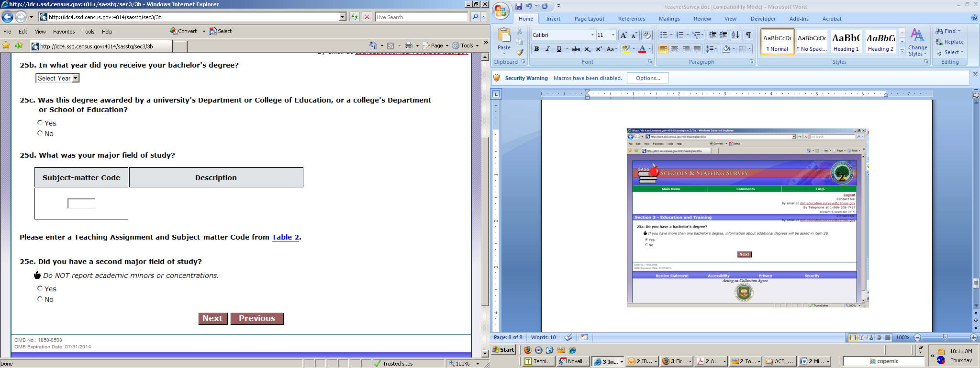The width and height of the screenshot is (980, 368).
Task: Click the Save icon in Word's Quick Access Toolbar
Action: (518, 6)
